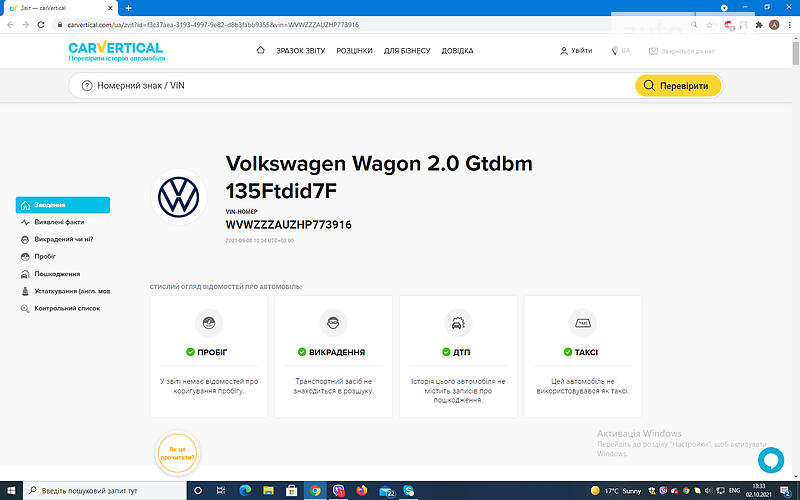Click the weather 17°C Sunny widget
800x500 pixels.
click(x=616, y=491)
